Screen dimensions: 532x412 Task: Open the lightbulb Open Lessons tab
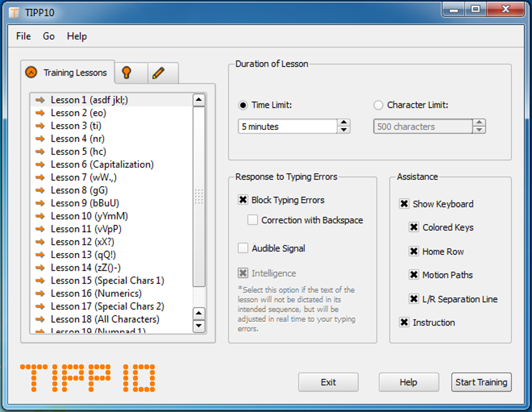(131, 72)
